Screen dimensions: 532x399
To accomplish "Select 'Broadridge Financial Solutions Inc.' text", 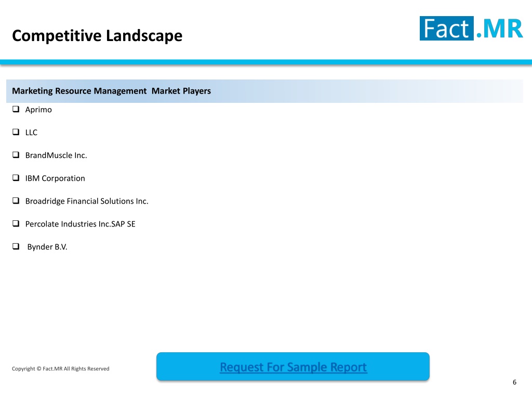I will point(87,201).
